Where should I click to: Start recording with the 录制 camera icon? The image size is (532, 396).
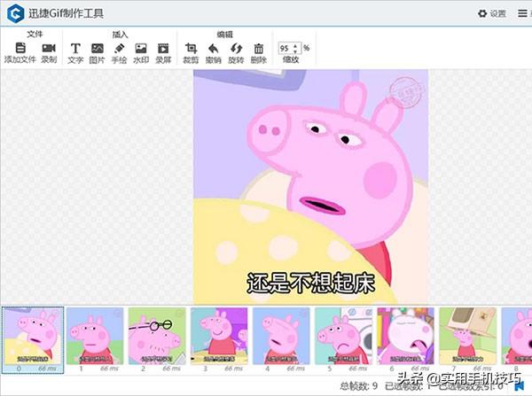[49, 48]
